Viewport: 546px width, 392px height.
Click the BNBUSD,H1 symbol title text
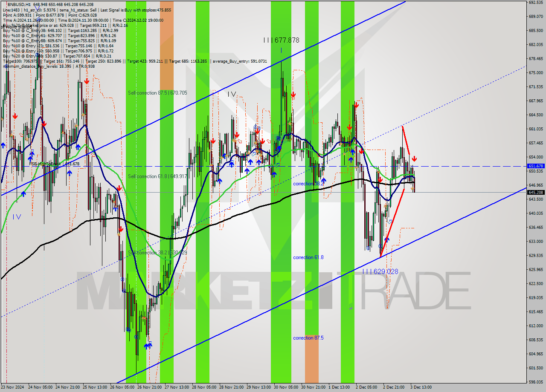[19, 4]
